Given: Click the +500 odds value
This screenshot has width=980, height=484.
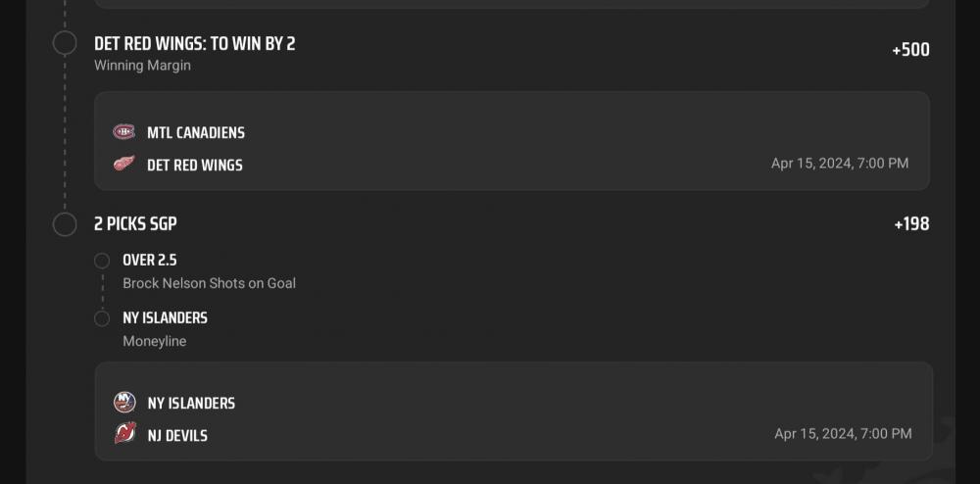Looking at the screenshot, I should click(x=910, y=50).
